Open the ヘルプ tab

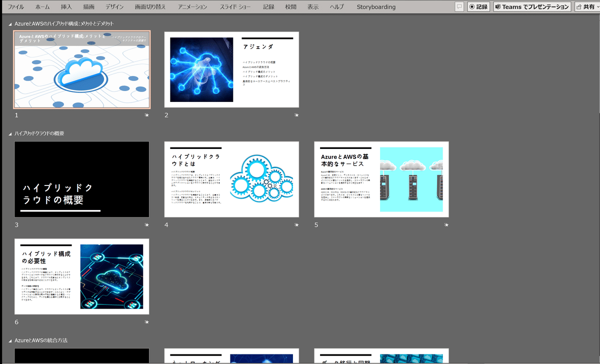pyautogui.click(x=337, y=7)
